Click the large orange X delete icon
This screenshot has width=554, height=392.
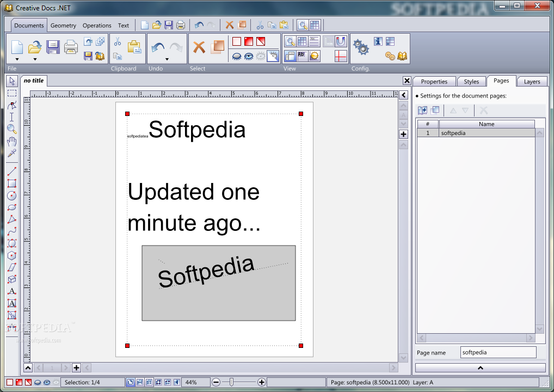click(x=199, y=47)
